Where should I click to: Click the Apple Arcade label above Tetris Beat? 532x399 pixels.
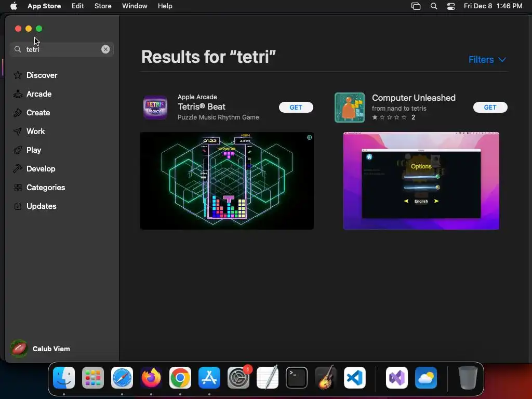[x=197, y=97]
